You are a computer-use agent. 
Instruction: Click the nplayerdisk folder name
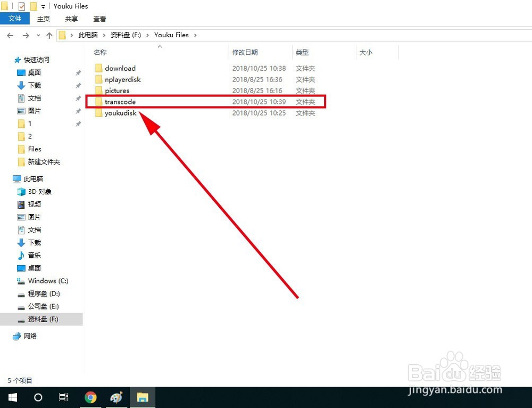(x=122, y=79)
